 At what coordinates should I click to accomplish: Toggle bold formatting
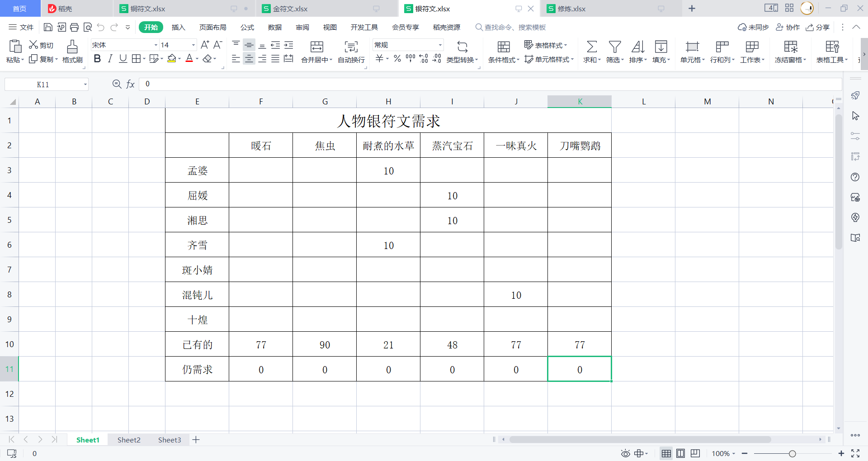[x=97, y=59]
